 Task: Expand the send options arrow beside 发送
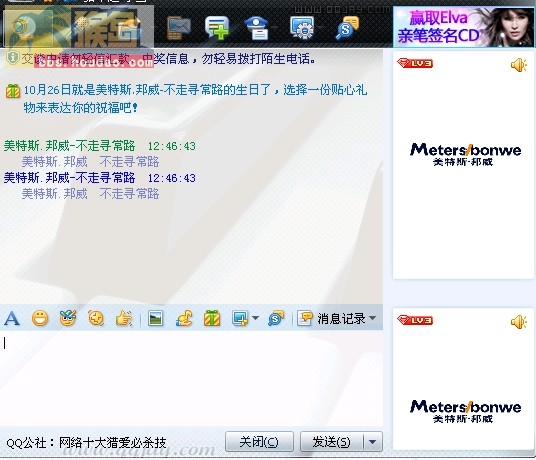pos(373,442)
